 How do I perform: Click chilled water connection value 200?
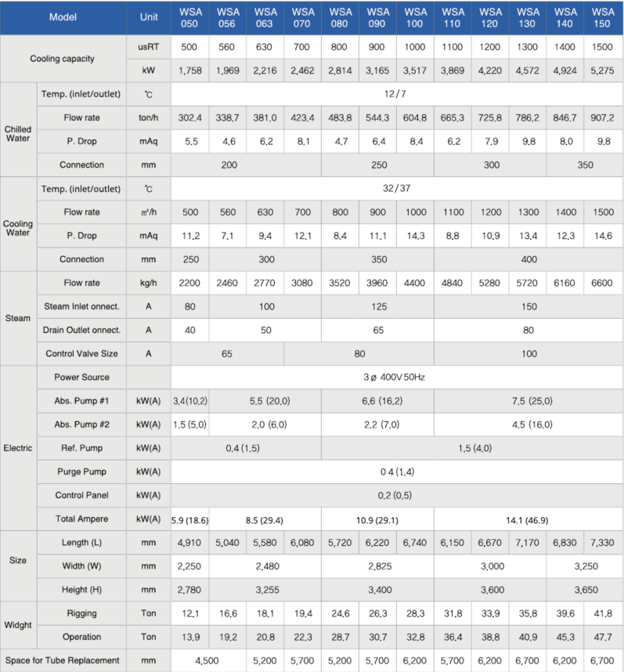(229, 165)
